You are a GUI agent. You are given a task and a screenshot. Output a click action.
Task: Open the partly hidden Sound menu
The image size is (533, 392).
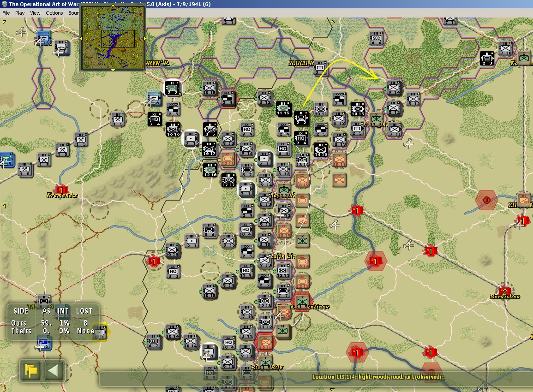click(73, 13)
